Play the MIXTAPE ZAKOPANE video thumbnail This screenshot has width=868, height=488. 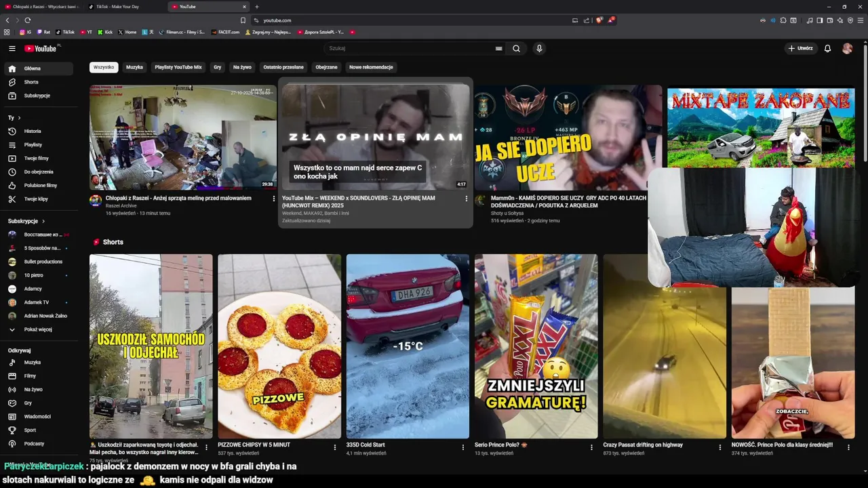click(761, 127)
